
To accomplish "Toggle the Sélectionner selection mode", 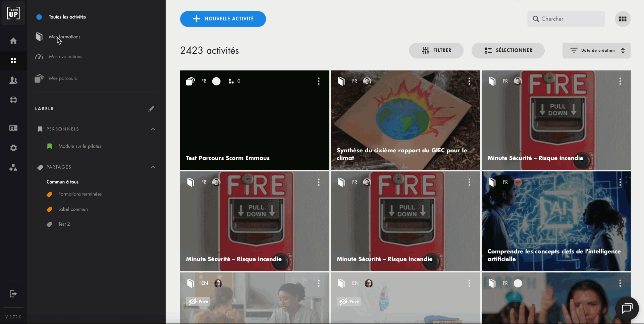I will (x=508, y=51).
